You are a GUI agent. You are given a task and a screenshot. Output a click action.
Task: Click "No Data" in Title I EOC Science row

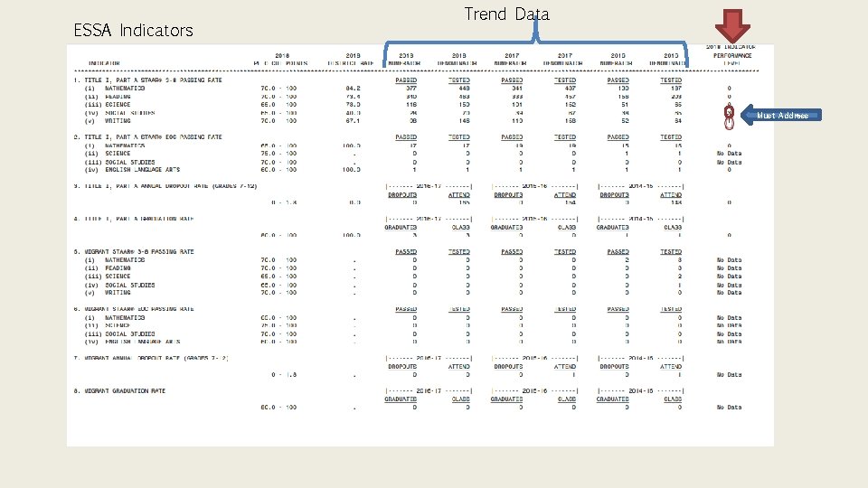click(x=729, y=154)
